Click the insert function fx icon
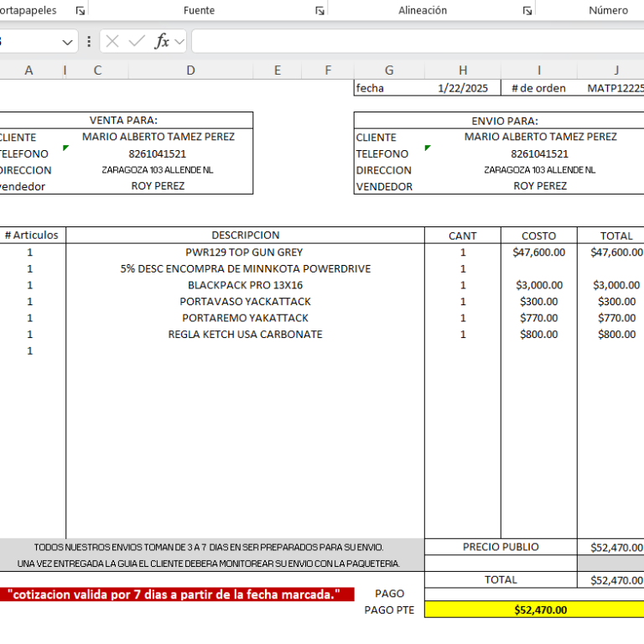 [162, 41]
